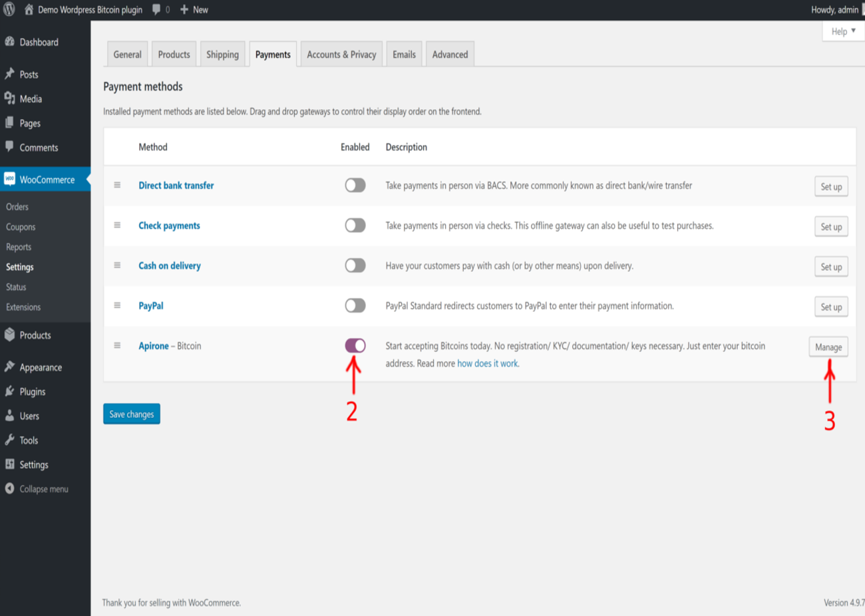Click the Appearance paintbrush icon
Viewport: 865px width, 616px height.
[9, 367]
